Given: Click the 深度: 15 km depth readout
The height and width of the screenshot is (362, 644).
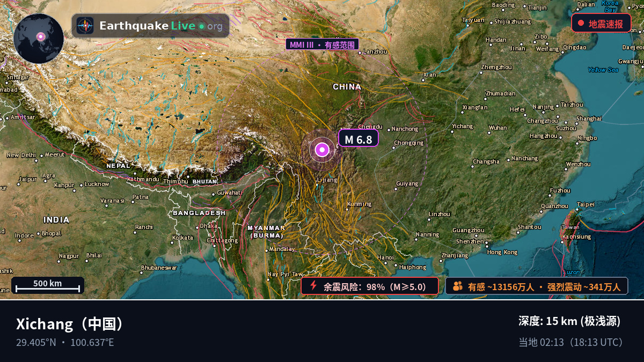Looking at the screenshot, I should [x=569, y=321].
